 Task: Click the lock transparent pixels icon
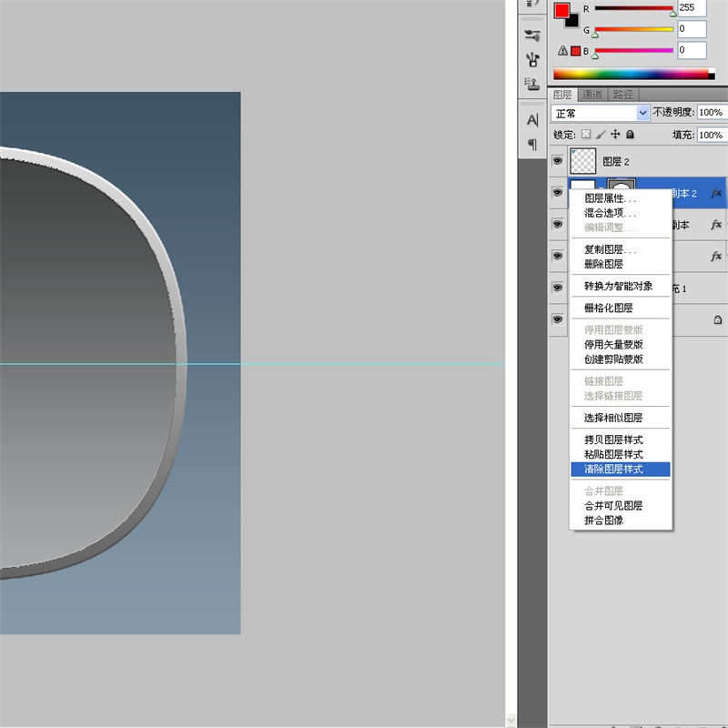tap(586, 135)
